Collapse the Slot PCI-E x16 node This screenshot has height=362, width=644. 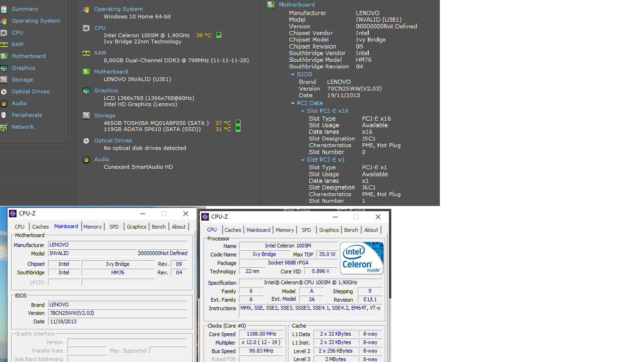303,111
